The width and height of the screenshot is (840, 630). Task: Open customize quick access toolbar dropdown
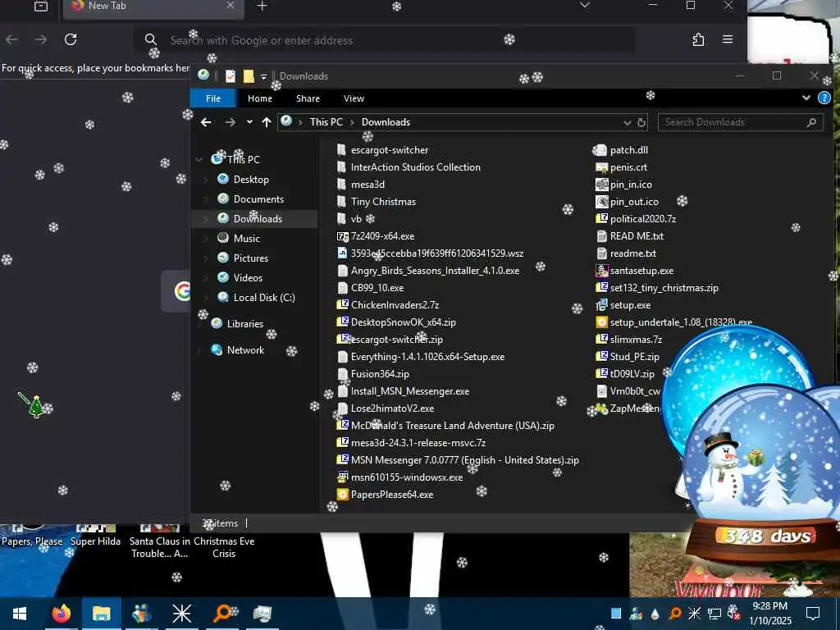(x=263, y=77)
